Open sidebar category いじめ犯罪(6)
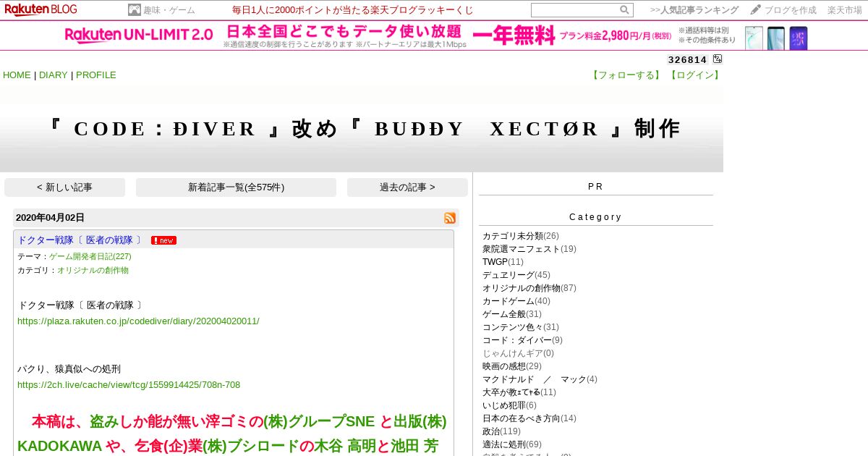868x456 pixels. [x=510, y=405]
